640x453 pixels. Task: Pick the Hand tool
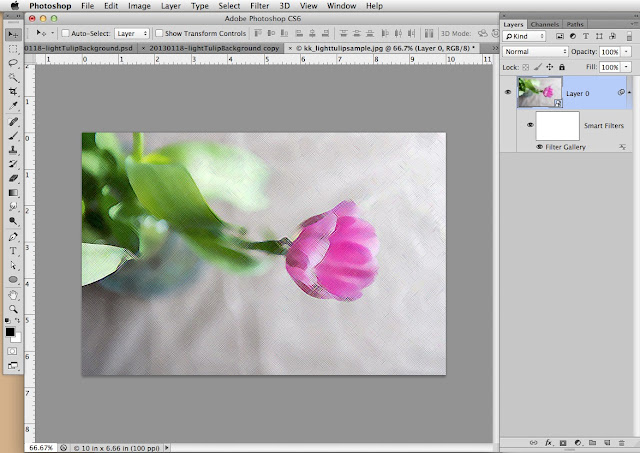coord(13,295)
